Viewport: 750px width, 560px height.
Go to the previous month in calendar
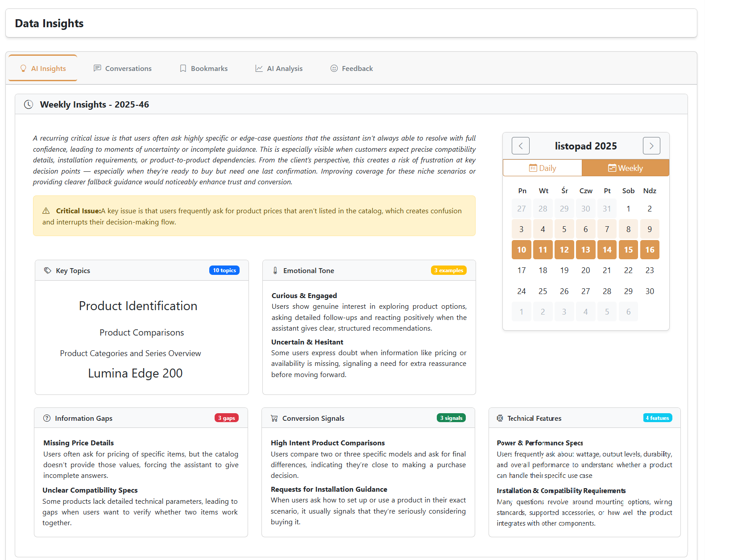click(x=520, y=145)
